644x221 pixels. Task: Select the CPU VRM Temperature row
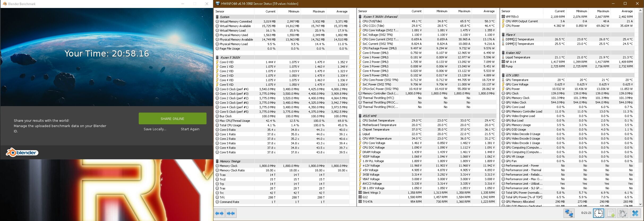[x=427, y=138]
